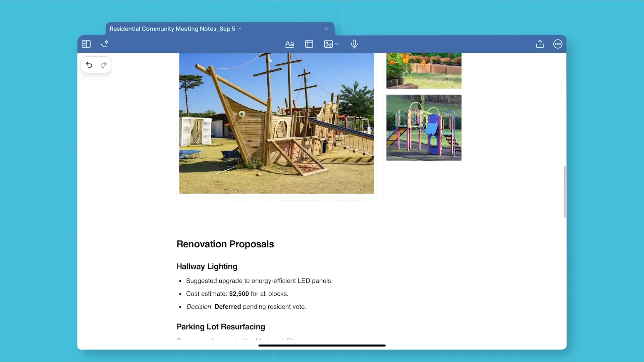Click the insert image icon
The width and height of the screenshot is (644, 362).
pyautogui.click(x=328, y=44)
